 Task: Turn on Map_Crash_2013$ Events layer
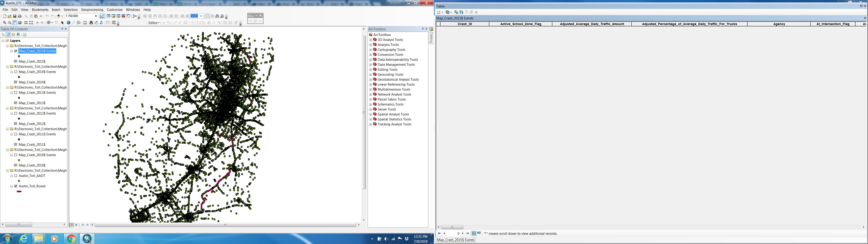(16, 93)
